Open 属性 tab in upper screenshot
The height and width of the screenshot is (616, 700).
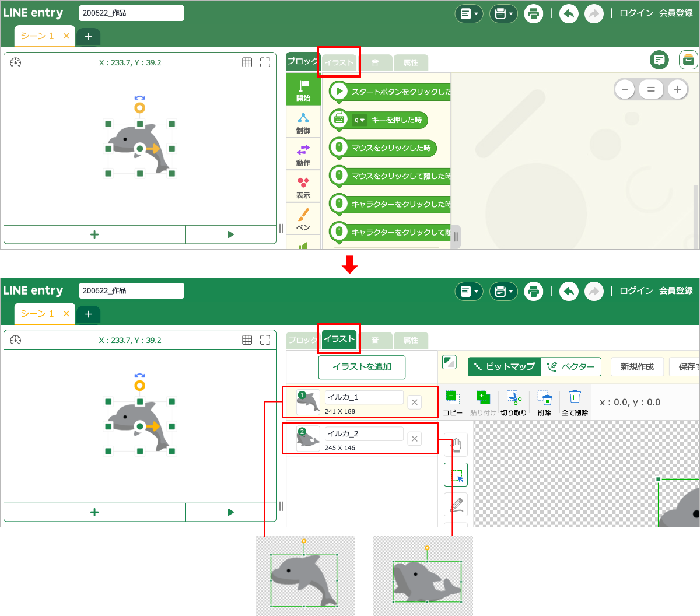(x=411, y=62)
